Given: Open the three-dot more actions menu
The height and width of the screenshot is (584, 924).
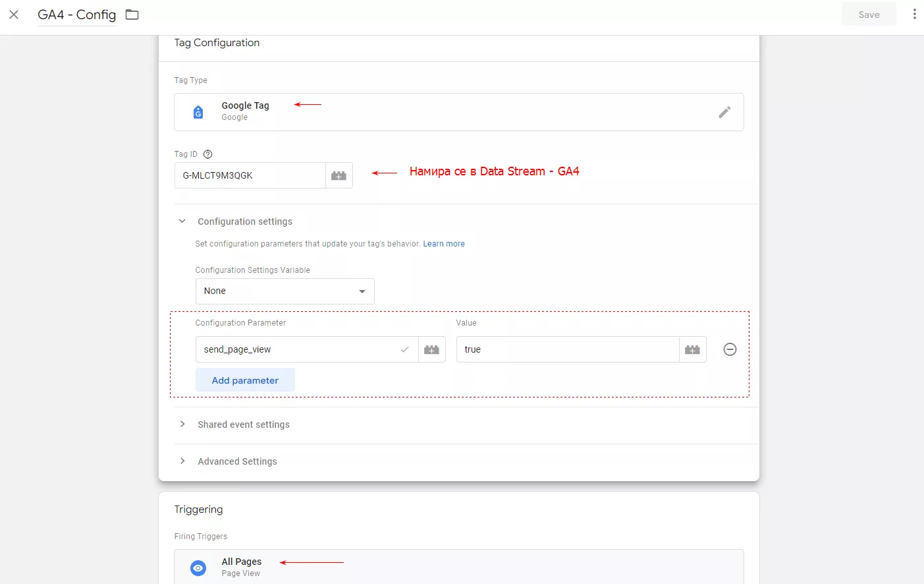Looking at the screenshot, I should pyautogui.click(x=914, y=14).
